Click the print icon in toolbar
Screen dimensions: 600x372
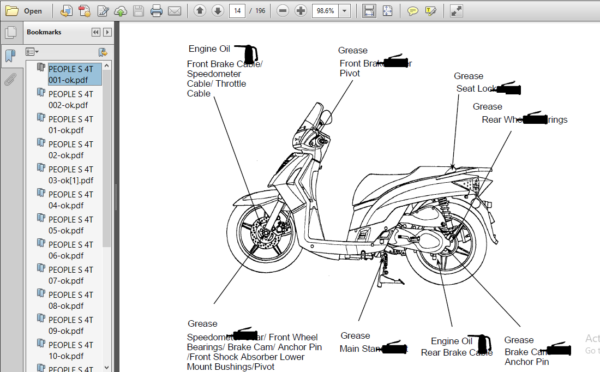[x=156, y=11]
